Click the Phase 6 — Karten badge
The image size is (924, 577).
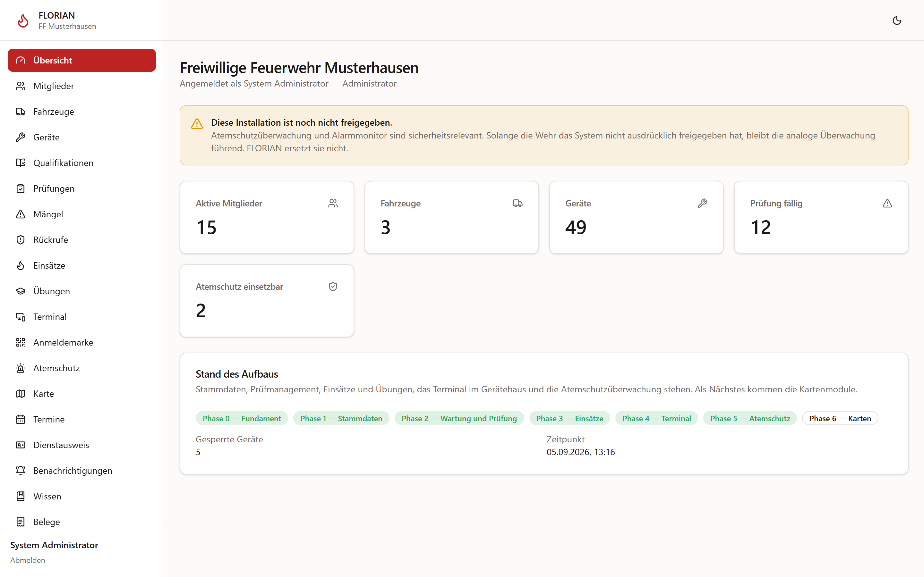point(840,418)
